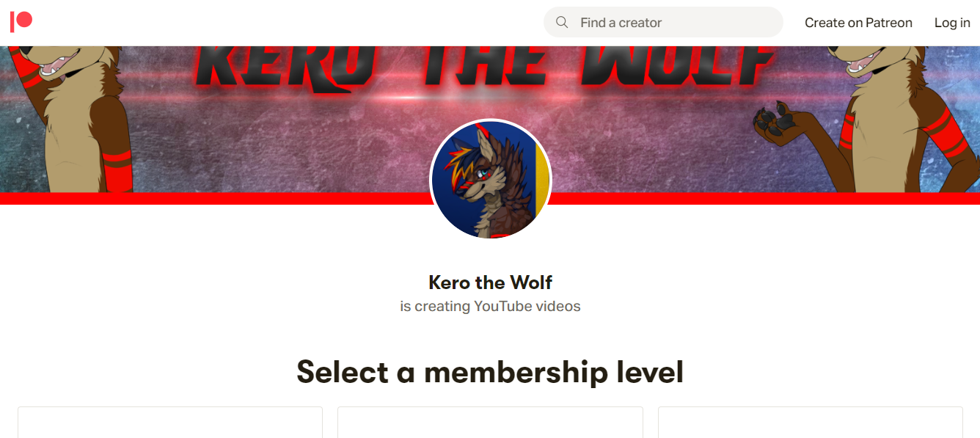This screenshot has height=438, width=980.
Task: Choose the left membership tier card
Action: [170, 423]
